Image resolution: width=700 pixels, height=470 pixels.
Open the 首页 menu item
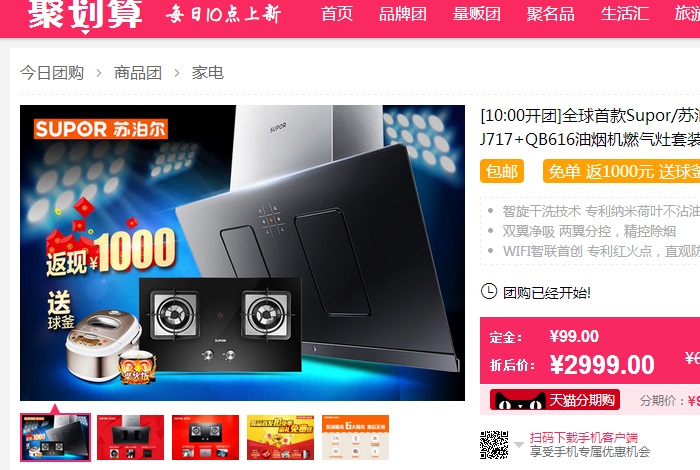[337, 14]
